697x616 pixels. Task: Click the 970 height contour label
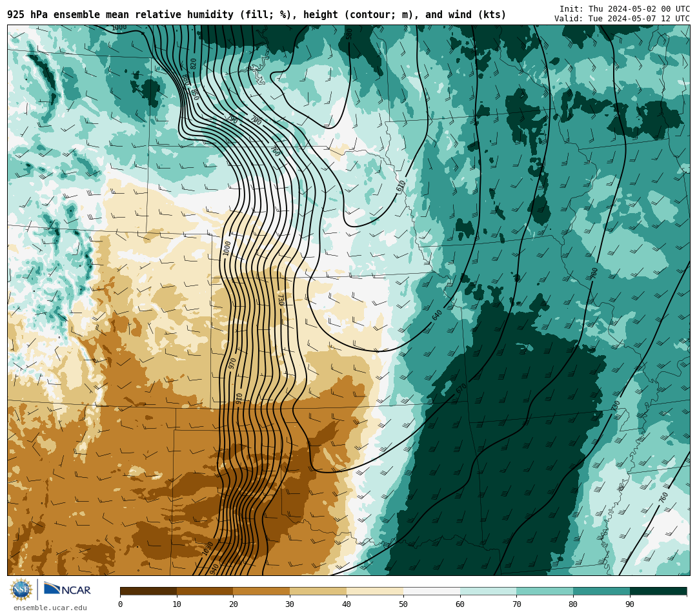point(232,363)
